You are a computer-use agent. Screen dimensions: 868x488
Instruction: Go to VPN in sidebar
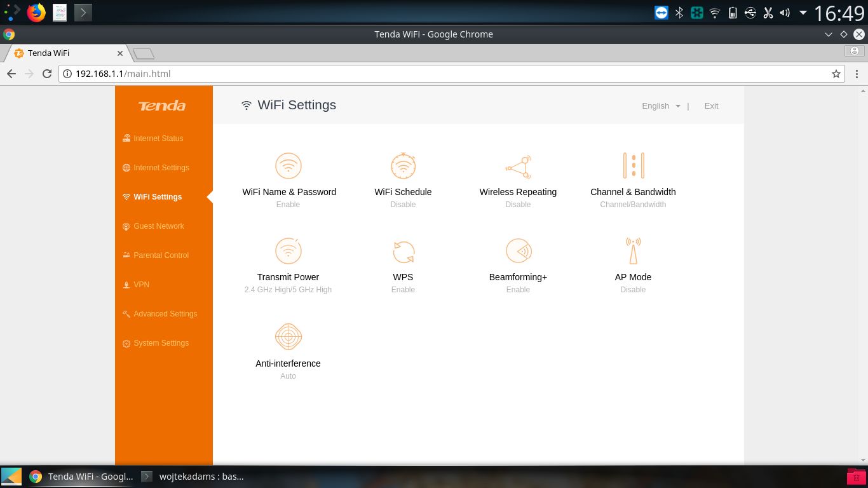point(136,285)
